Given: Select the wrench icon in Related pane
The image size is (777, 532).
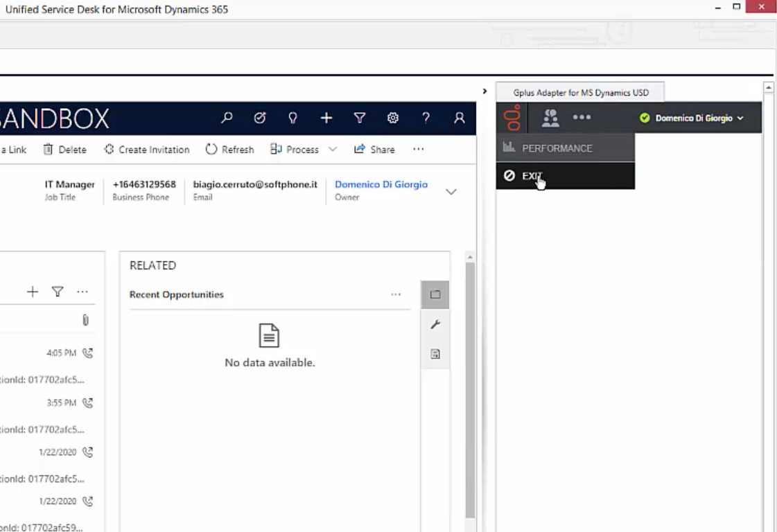Looking at the screenshot, I should 435,324.
